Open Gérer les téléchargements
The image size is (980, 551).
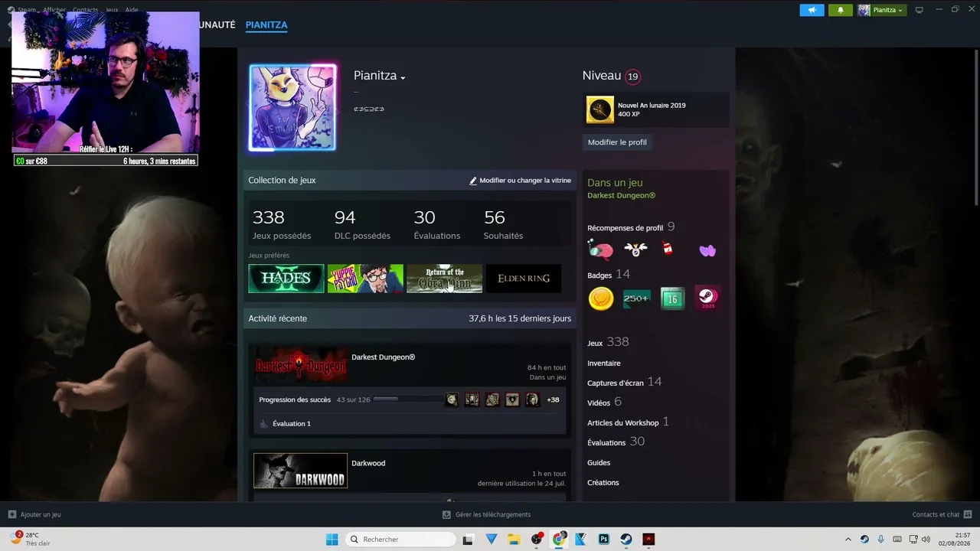pyautogui.click(x=486, y=515)
